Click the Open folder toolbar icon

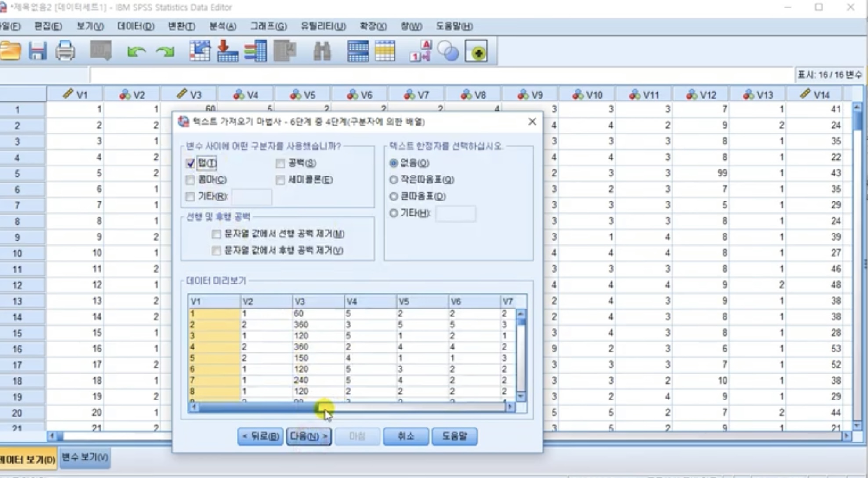click(11, 51)
